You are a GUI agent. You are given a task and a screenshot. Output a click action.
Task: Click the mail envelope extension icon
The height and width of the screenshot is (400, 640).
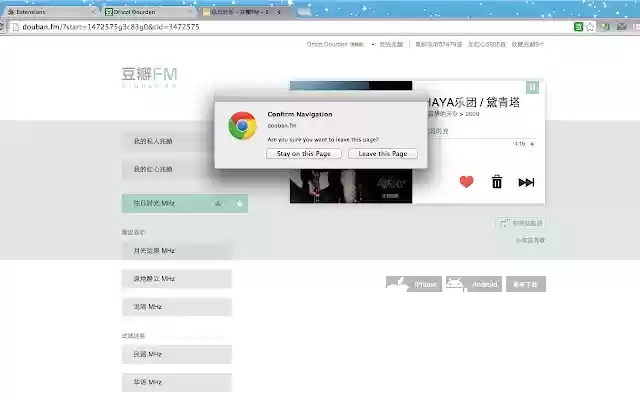coord(621,27)
